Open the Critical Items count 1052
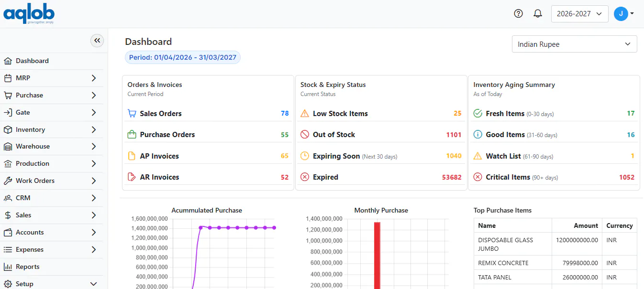 click(627, 177)
